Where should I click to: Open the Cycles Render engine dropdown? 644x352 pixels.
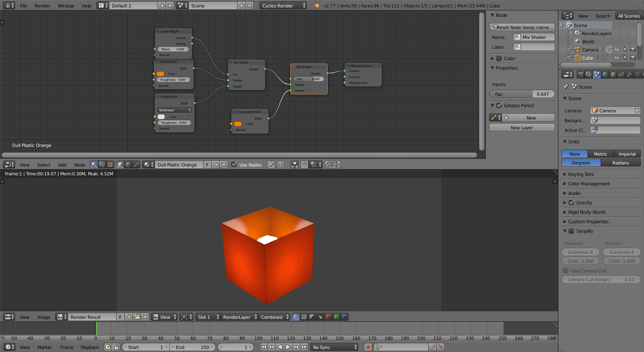point(283,5)
